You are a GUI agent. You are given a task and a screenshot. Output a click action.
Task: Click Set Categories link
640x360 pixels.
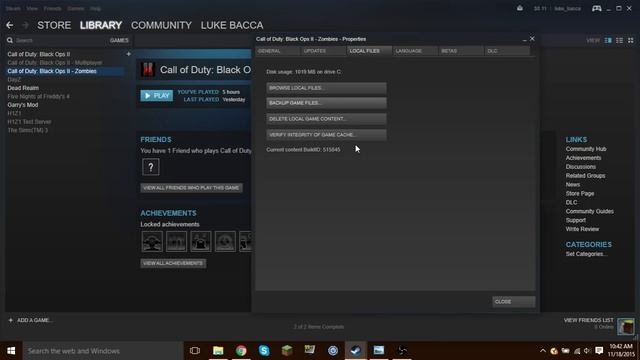coord(586,254)
